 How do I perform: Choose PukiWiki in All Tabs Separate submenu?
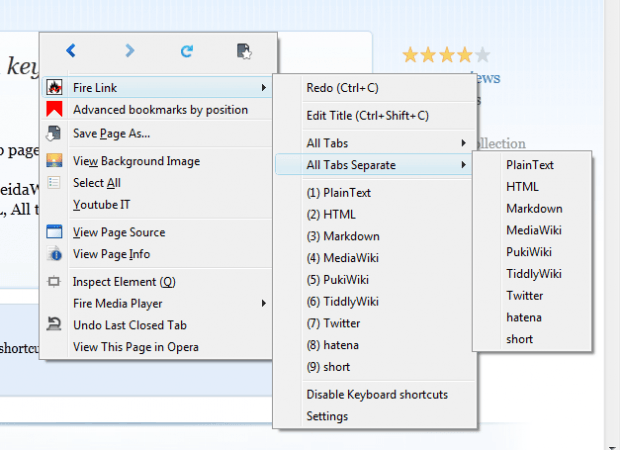tap(532, 252)
